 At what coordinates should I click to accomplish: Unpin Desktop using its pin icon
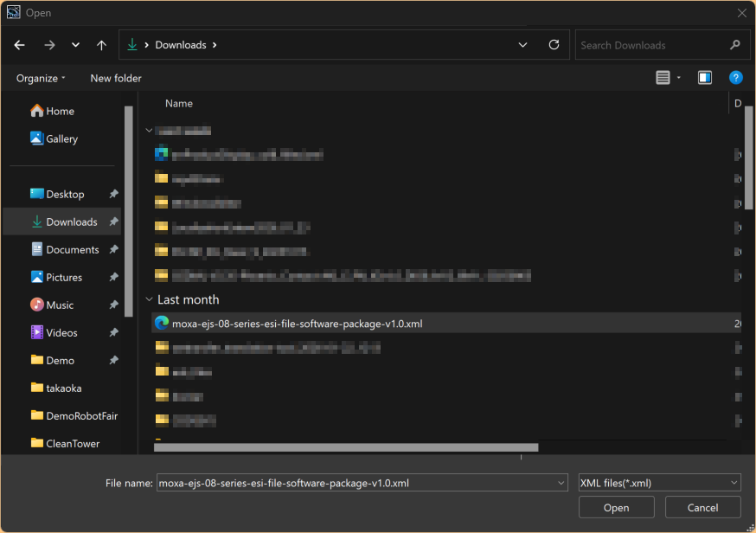click(x=113, y=195)
